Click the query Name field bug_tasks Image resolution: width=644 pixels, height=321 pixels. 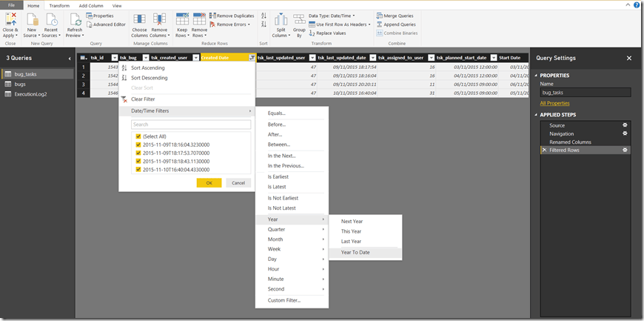(586, 93)
